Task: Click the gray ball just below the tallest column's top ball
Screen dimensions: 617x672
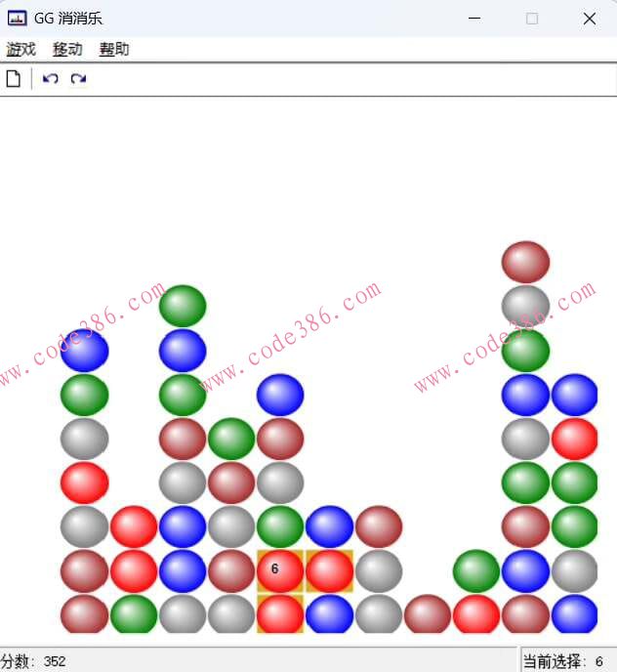Action: click(x=526, y=306)
